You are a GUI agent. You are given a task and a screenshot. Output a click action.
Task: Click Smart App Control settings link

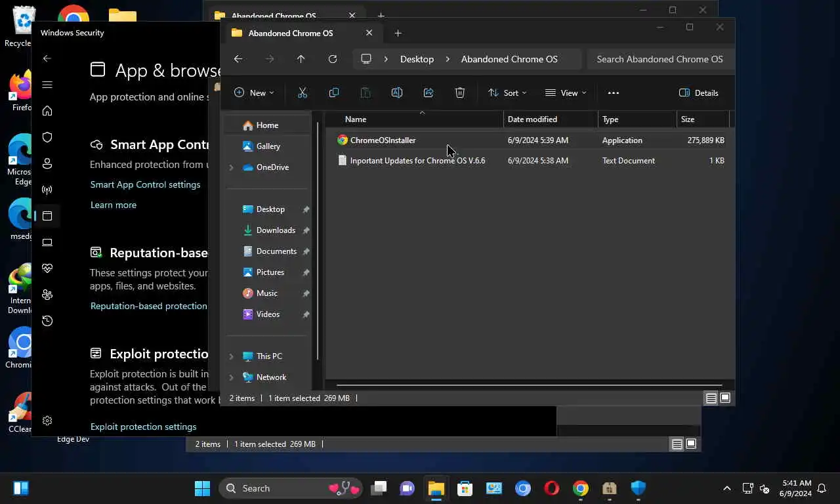145,184
